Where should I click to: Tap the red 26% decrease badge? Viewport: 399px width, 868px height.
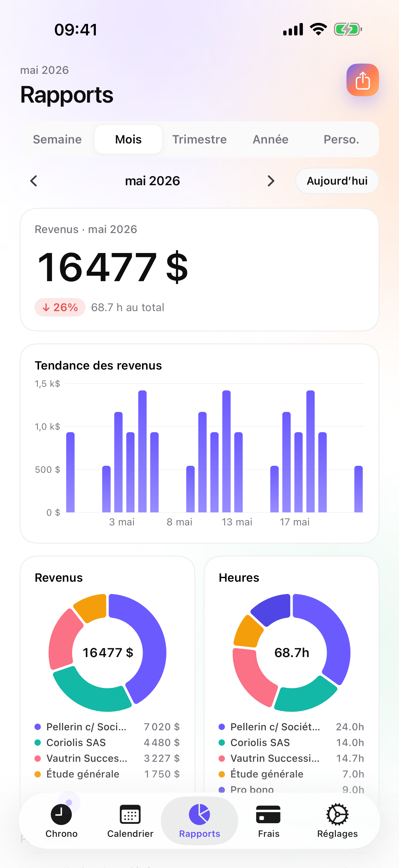pos(60,307)
